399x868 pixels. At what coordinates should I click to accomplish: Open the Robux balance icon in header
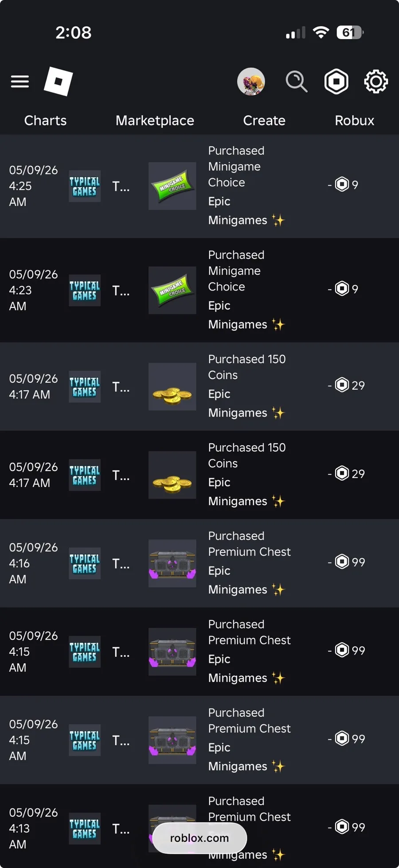click(x=336, y=82)
